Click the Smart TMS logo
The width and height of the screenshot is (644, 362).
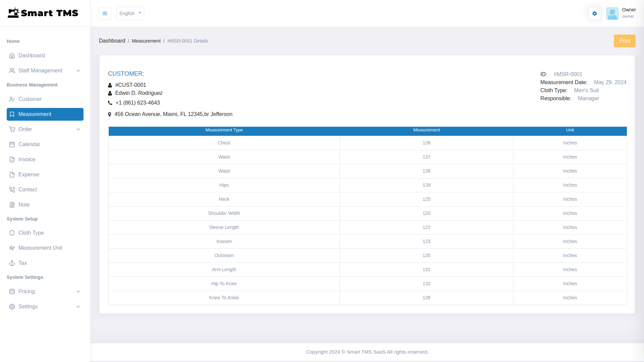pos(43,13)
